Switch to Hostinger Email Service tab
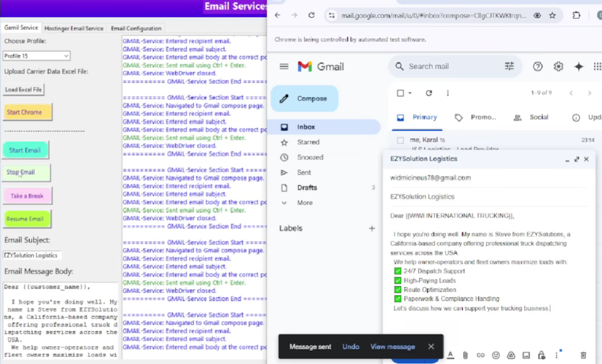This screenshot has height=364, width=602. tap(73, 28)
